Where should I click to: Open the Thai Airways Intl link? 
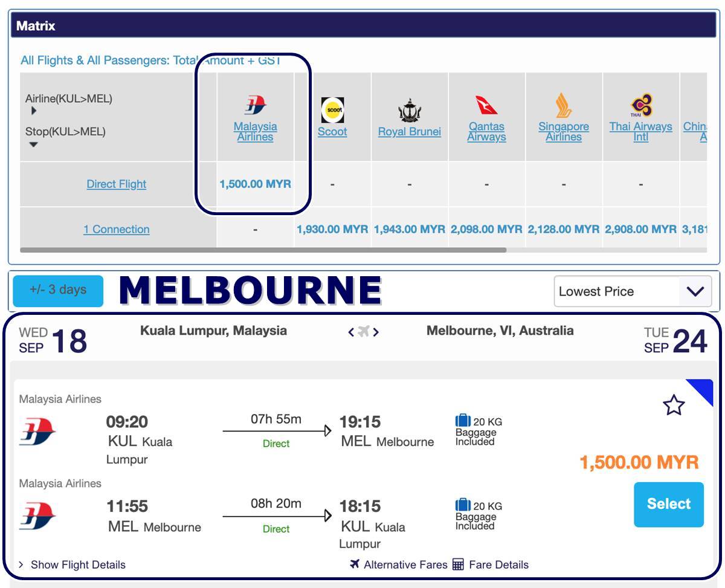(641, 132)
